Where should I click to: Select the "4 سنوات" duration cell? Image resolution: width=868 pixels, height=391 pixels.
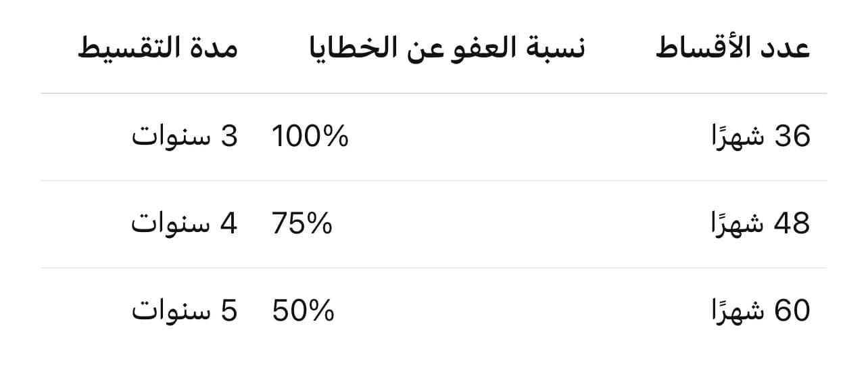coord(185,224)
